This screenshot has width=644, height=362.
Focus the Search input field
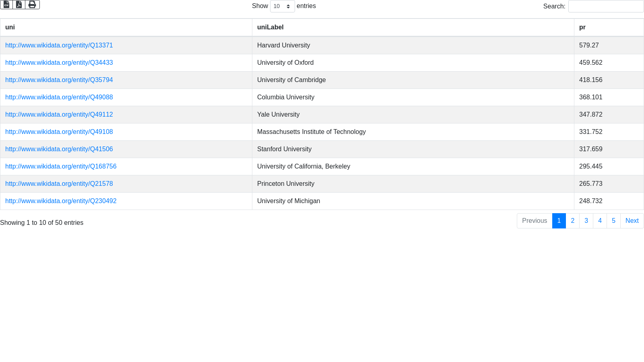pyautogui.click(x=606, y=6)
